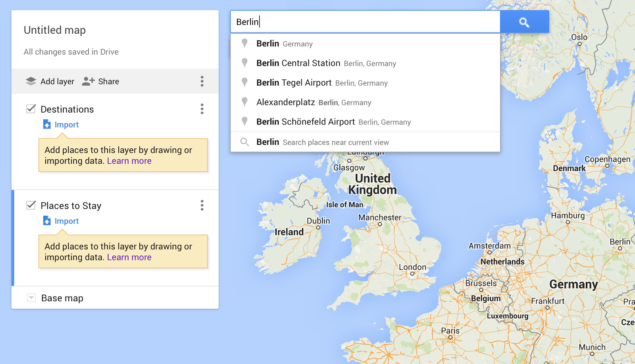Viewport: 635px width, 364px height.
Task: Click the Isle of Man label
Action: click(344, 205)
